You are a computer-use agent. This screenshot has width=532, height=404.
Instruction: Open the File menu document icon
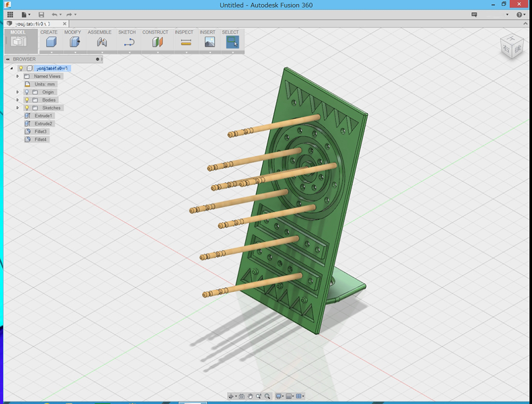coord(24,15)
